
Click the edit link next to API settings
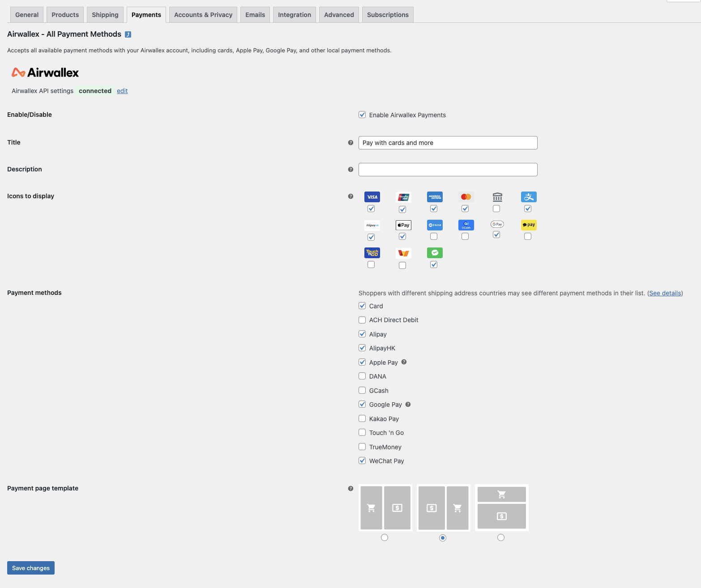(122, 91)
